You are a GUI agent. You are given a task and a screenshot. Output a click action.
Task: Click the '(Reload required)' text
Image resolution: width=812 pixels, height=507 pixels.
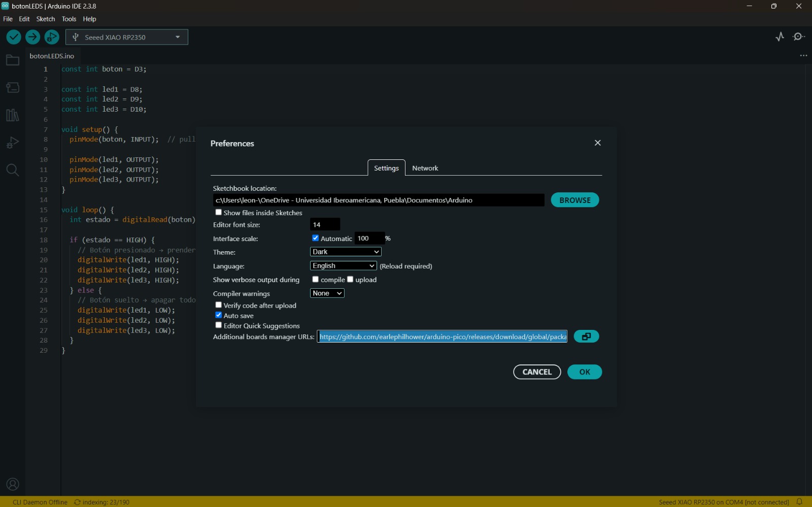click(406, 266)
